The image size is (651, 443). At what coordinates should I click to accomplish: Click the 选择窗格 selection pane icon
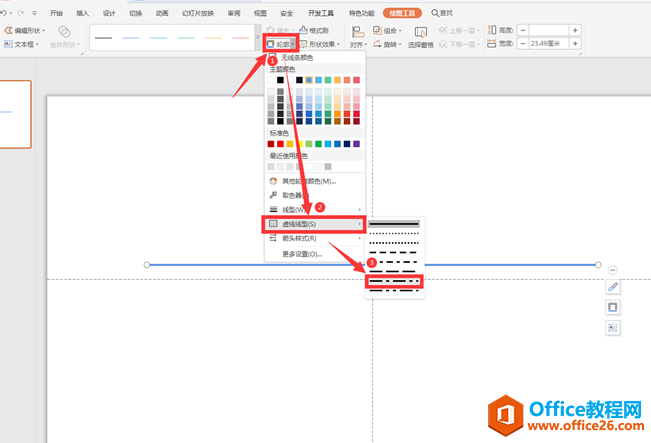(x=421, y=32)
